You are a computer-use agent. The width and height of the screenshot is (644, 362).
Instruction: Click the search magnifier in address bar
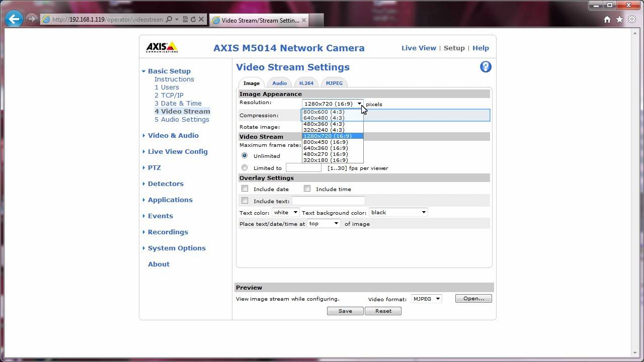(169, 20)
